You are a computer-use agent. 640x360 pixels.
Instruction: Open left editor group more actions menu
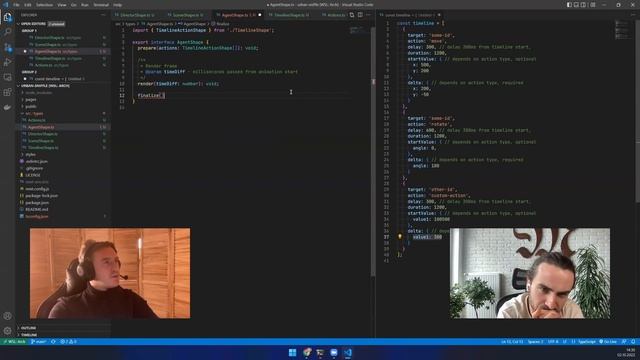pyautogui.click(x=368, y=15)
